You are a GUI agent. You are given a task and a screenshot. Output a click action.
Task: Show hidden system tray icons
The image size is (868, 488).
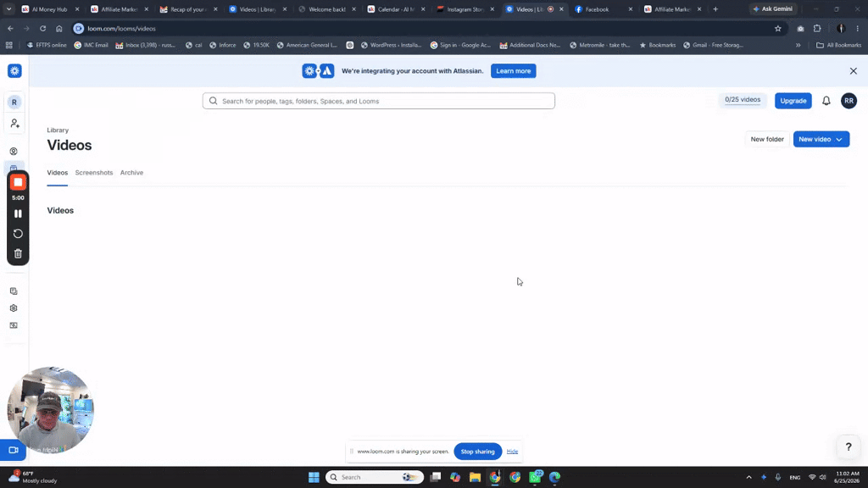[749, 477]
